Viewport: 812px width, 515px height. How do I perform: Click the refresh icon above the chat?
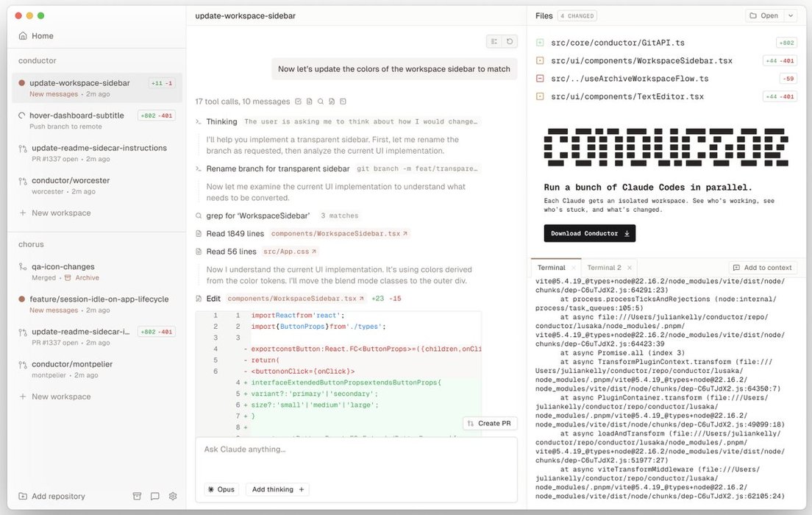coord(510,42)
